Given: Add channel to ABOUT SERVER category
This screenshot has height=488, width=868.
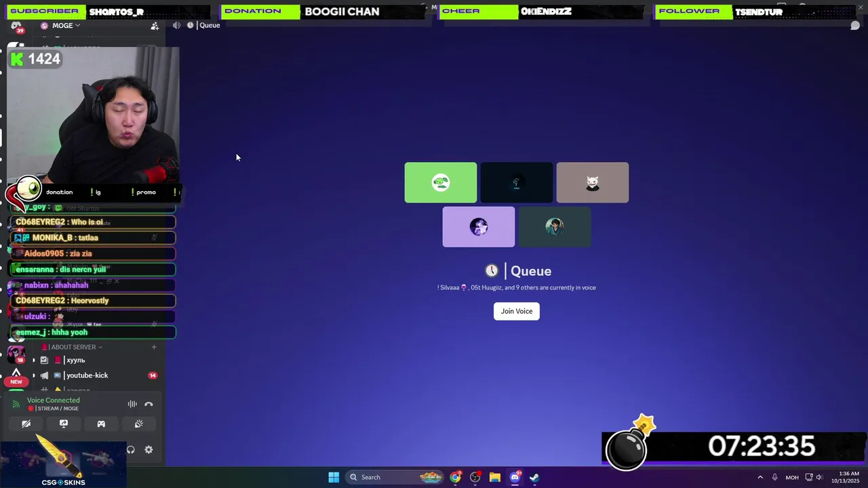Looking at the screenshot, I should coord(154,347).
